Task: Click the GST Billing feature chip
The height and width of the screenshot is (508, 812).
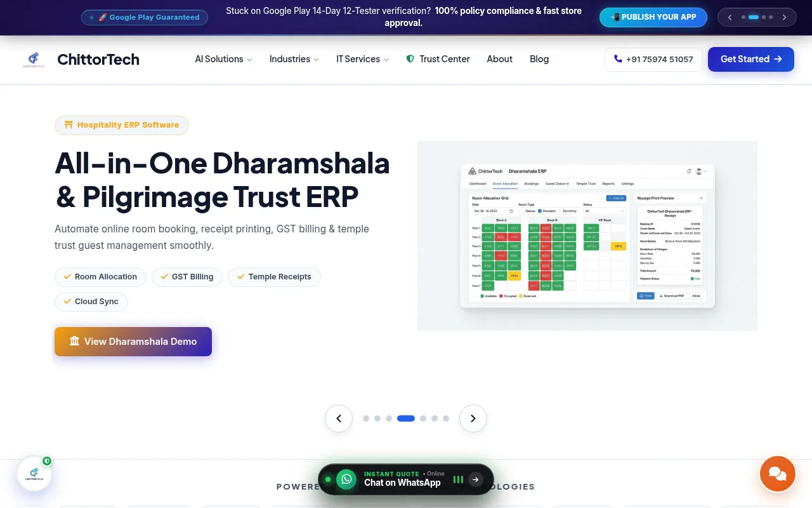Action: [187, 277]
